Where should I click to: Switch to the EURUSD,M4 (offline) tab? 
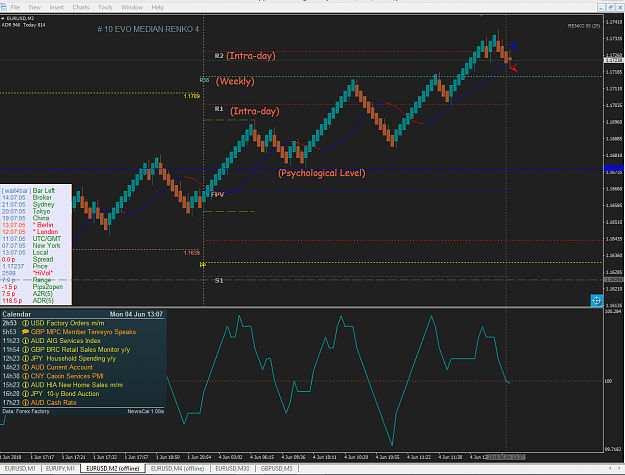coord(177,468)
